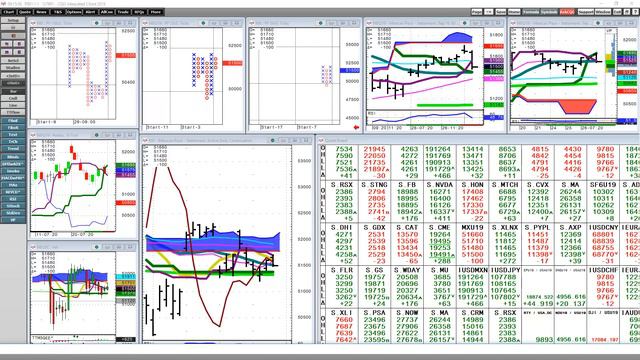Select SF6U19 in the quote board

coord(603,185)
